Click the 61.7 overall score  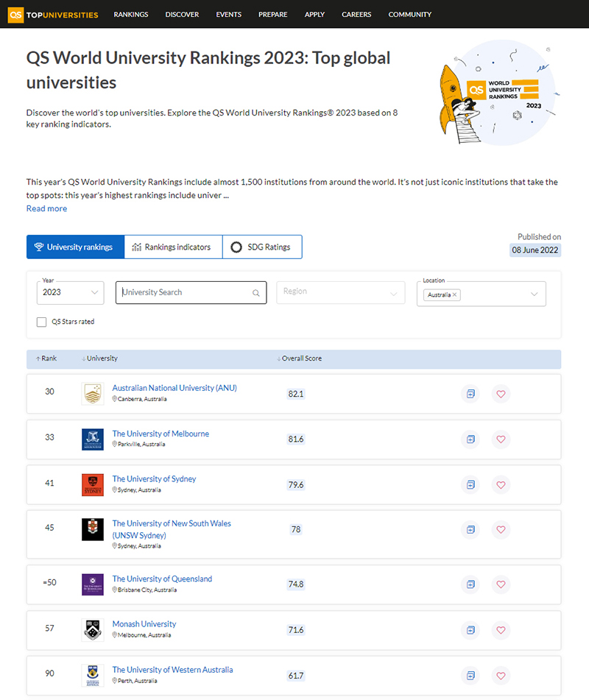tap(296, 676)
